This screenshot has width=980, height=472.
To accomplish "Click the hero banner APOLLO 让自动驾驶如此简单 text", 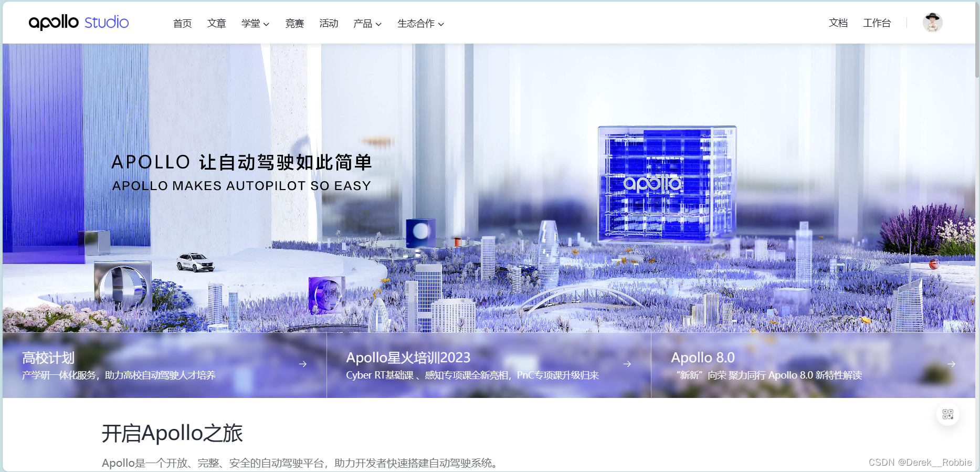I will tap(242, 162).
